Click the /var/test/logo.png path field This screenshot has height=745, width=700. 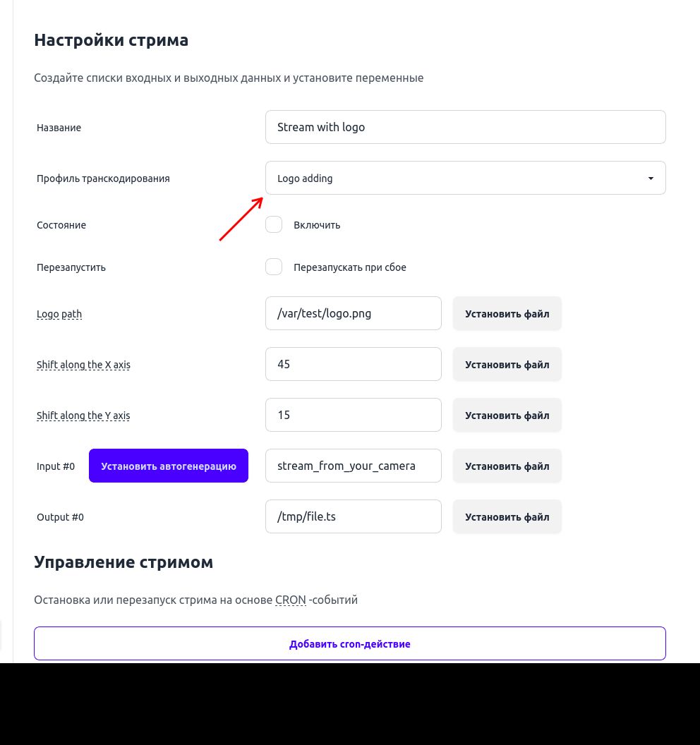click(353, 313)
